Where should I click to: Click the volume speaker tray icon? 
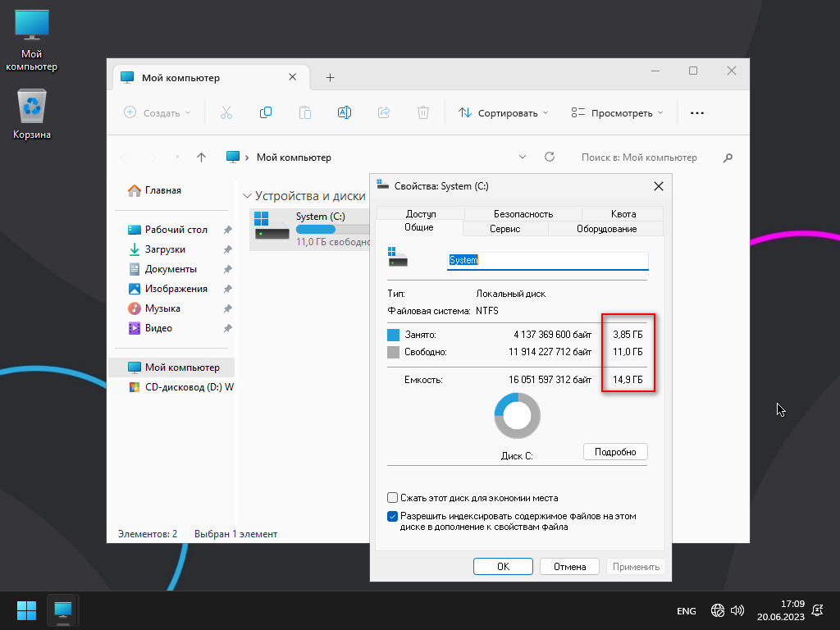pos(737,610)
